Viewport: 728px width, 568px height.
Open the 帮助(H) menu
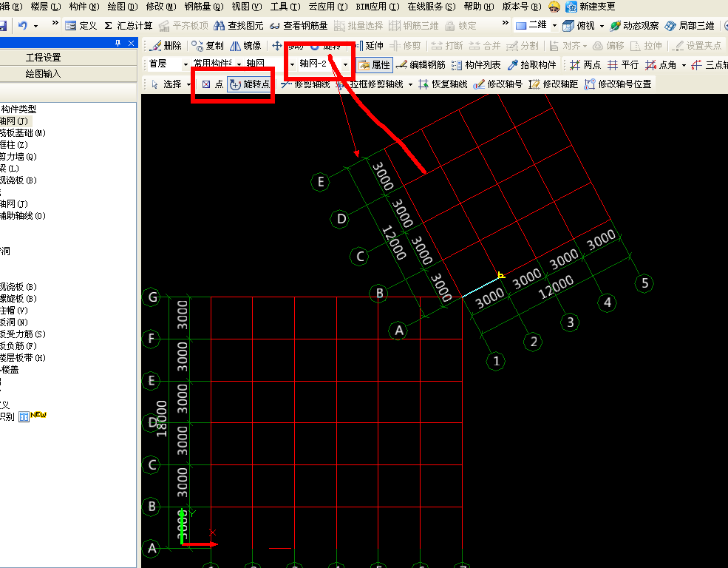coord(479,7)
